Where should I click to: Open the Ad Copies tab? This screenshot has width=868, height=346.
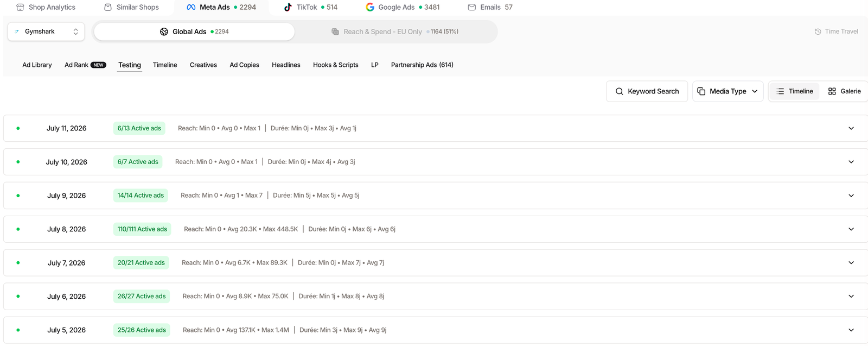(x=244, y=65)
